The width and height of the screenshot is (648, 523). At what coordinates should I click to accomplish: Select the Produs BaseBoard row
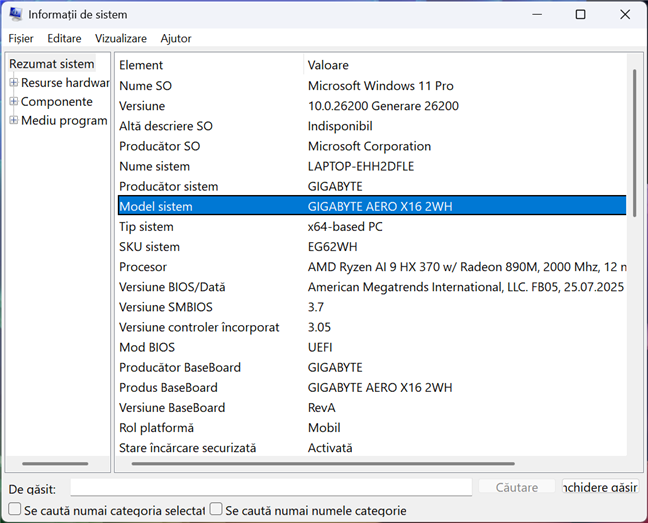[x=372, y=387]
